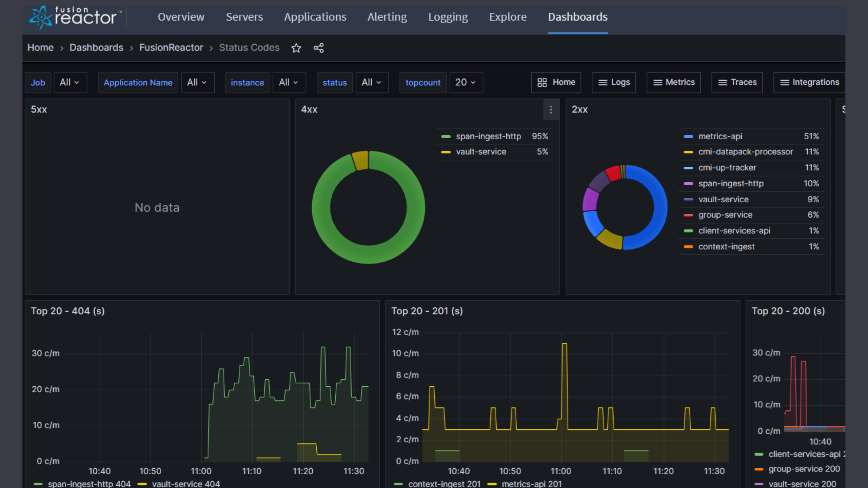
Task: Toggle group-service 200 legend entry
Action: point(804,469)
